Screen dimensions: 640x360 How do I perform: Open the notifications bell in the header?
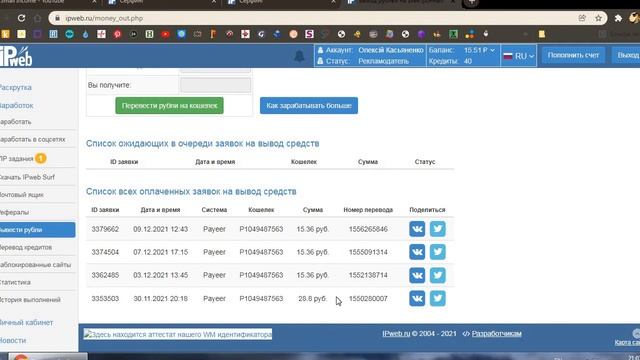299,56
